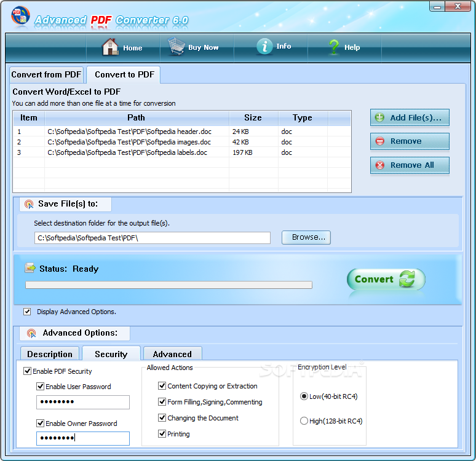Uncheck the Printing permission
This screenshot has height=461, width=476.
(162, 434)
